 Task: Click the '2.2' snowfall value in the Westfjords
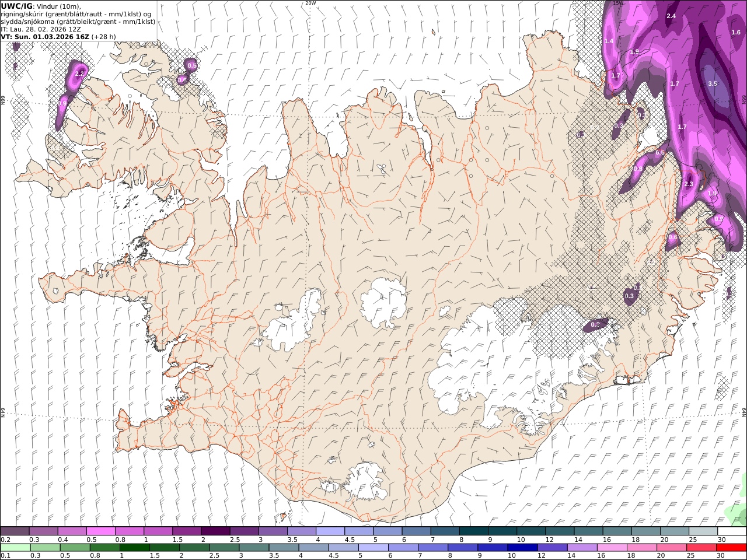(x=80, y=73)
